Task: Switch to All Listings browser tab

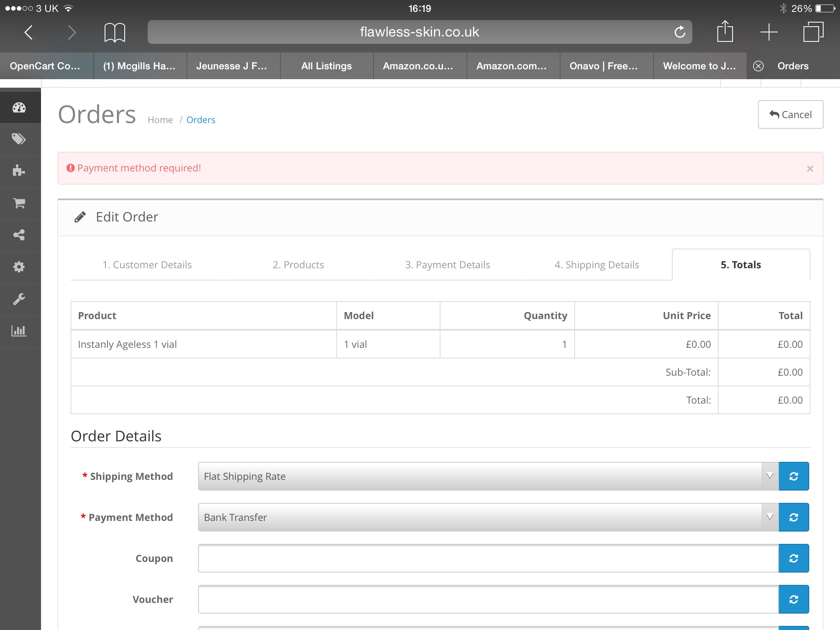Action: click(326, 66)
